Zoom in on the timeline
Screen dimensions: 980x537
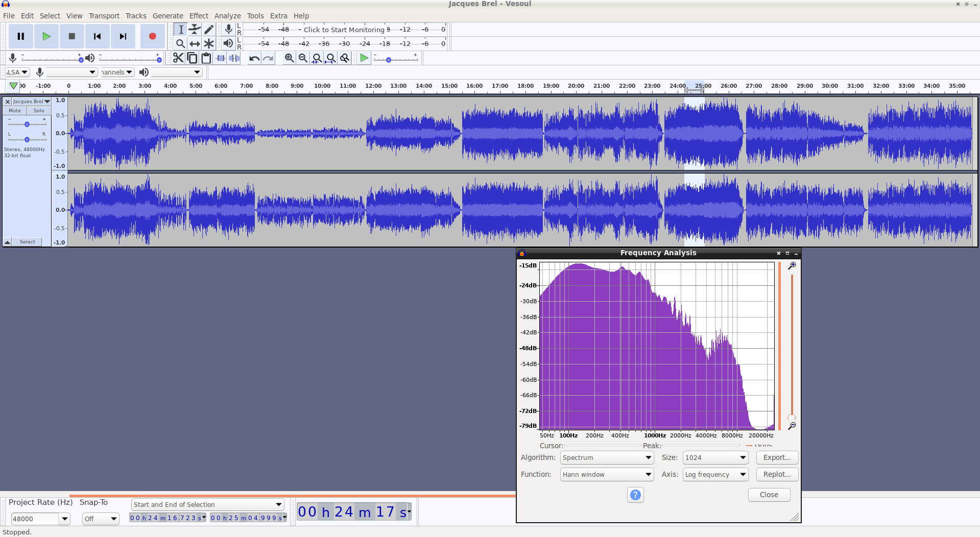[289, 58]
